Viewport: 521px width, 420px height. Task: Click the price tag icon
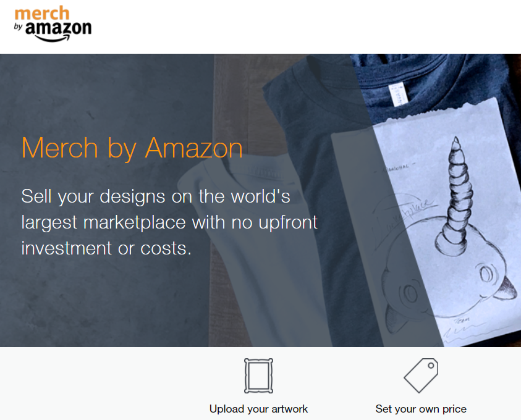421,375
